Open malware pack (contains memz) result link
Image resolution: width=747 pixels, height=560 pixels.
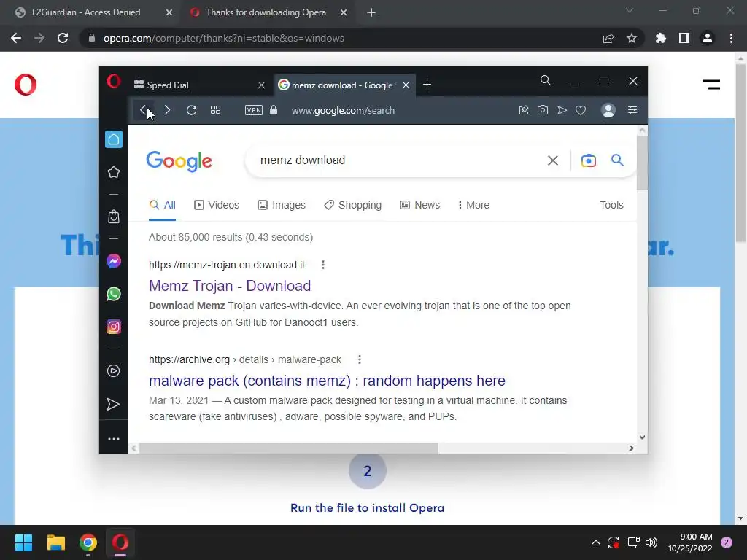327,381
